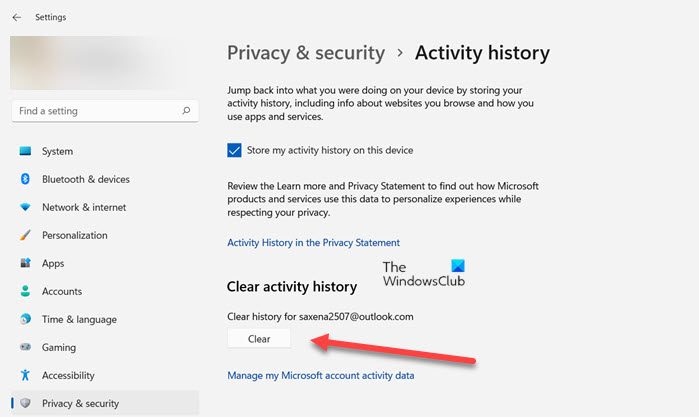The image size is (699, 418).
Task: Click the Bluetooth & devices icon
Action: (x=25, y=180)
